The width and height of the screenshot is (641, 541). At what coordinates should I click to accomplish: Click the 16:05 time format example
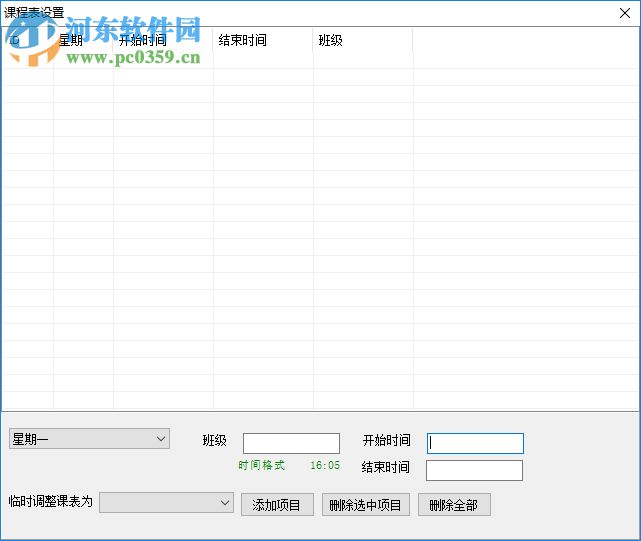tap(325, 465)
